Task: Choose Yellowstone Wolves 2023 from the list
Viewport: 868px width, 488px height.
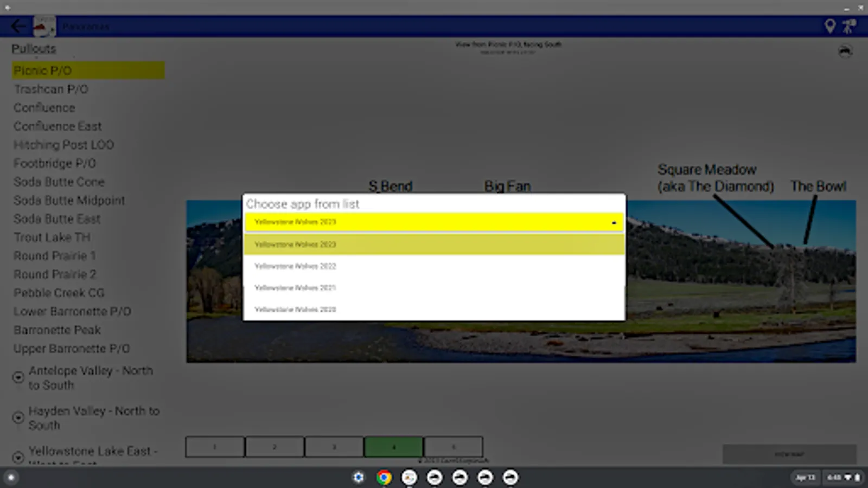Action: [x=434, y=245]
